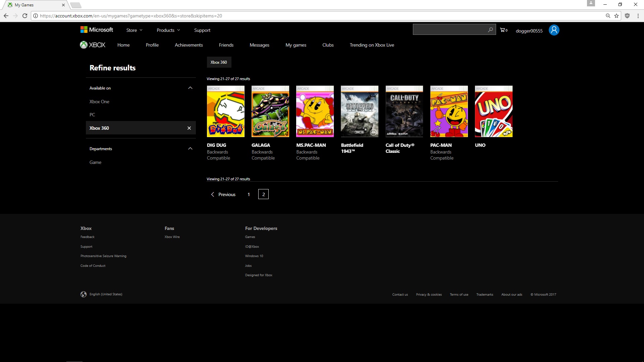Image resolution: width=644 pixels, height=362 pixels.
Task: Expand the Products dropdown menu
Action: click(x=168, y=30)
